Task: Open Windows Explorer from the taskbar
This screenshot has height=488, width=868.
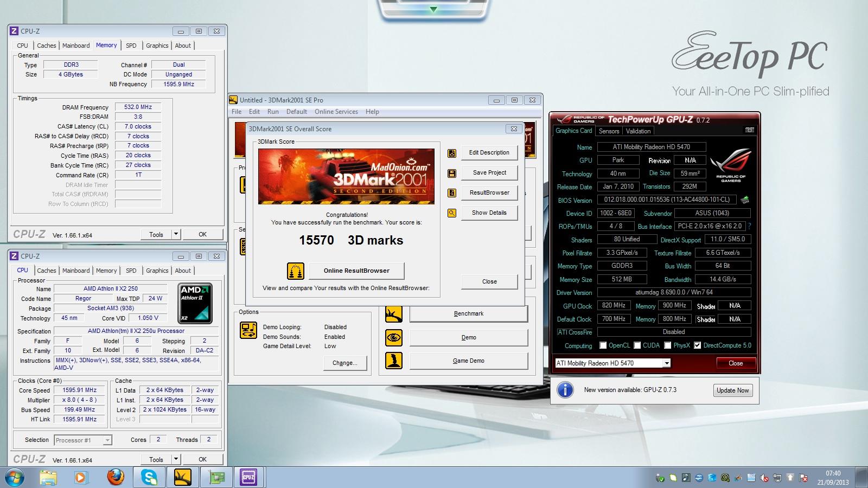Action: [48, 477]
